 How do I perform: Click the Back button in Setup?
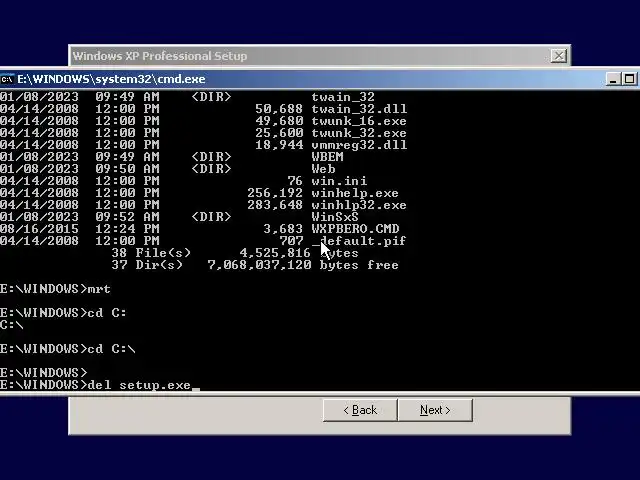(360, 410)
